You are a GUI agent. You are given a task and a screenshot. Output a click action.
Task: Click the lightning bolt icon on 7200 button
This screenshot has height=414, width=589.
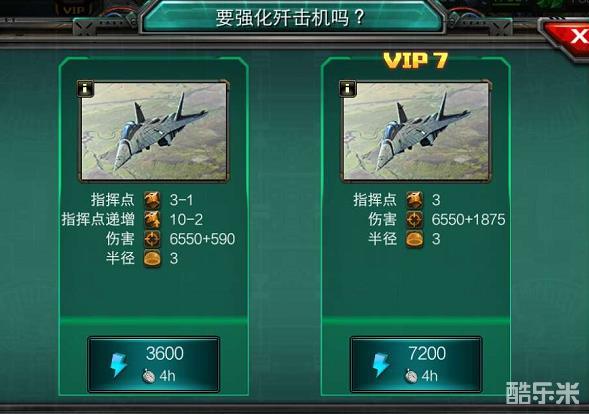(381, 364)
